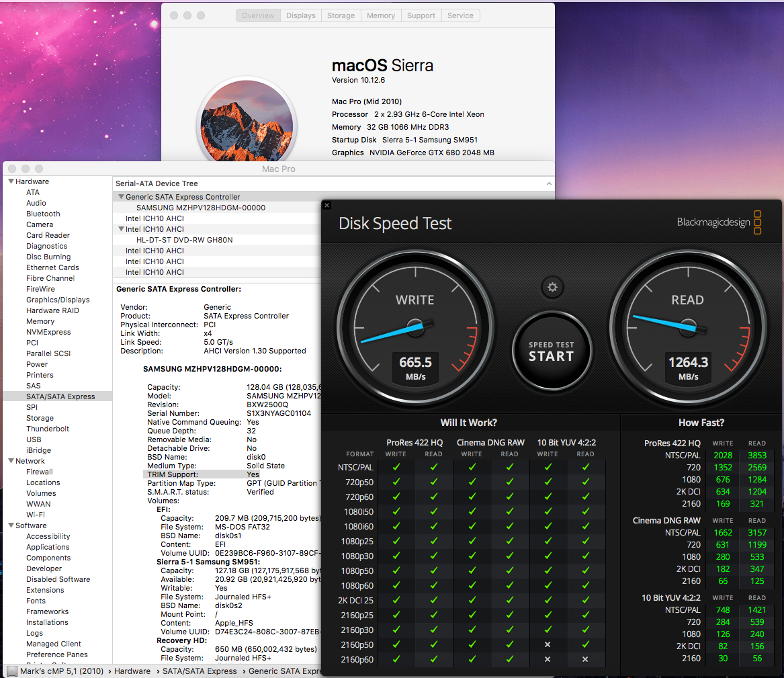Open Disk Speed Test settings gear
Image resolution: width=784 pixels, height=678 pixels.
(552, 288)
